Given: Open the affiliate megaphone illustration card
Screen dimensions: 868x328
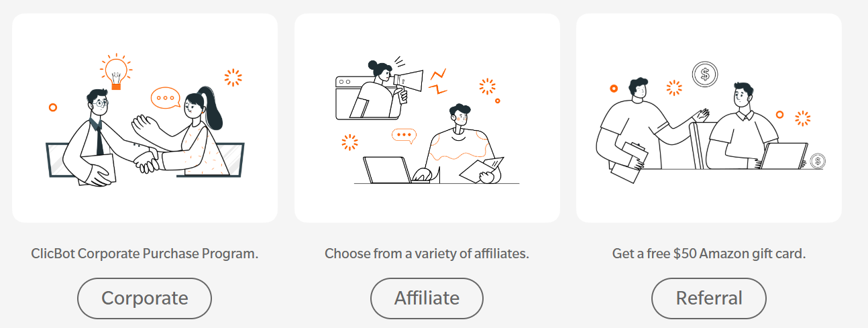Looking at the screenshot, I should (x=427, y=118).
